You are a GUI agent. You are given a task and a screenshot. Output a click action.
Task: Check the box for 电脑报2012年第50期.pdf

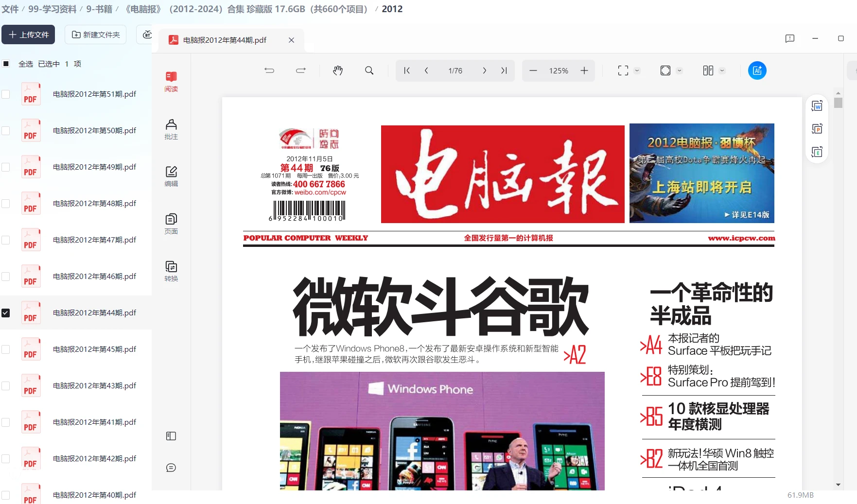(x=6, y=131)
